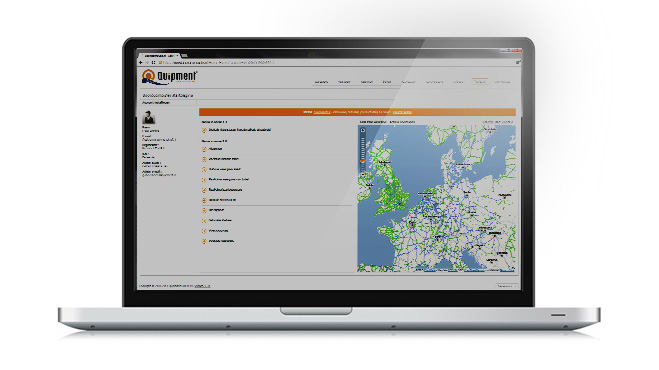Follow the first underlined link in orange banner

point(322,112)
